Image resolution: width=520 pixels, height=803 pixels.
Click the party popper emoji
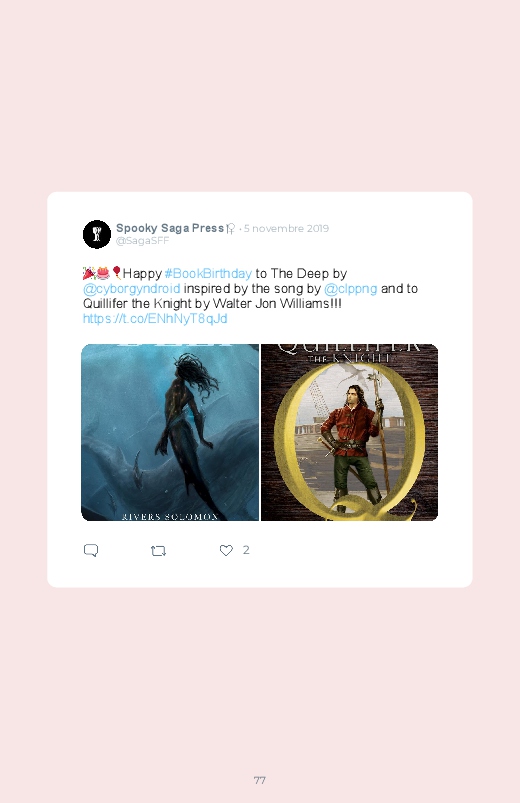tap(89, 273)
